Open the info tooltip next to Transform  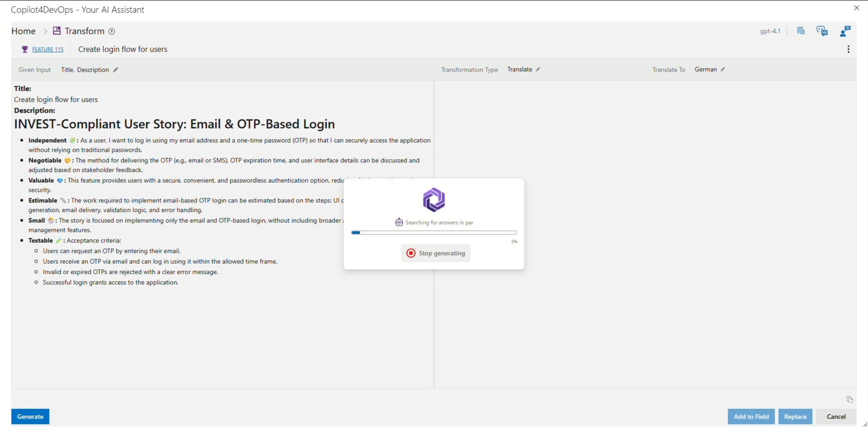pos(112,31)
